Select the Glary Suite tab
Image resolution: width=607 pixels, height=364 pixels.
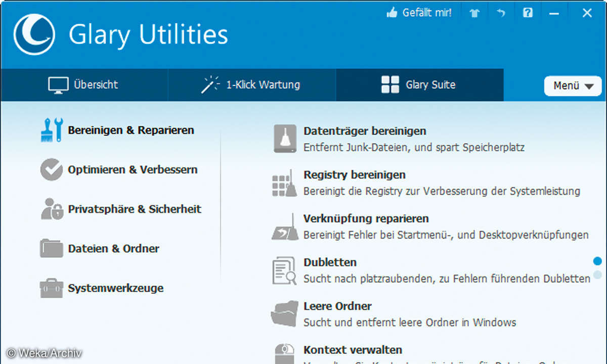[420, 85]
